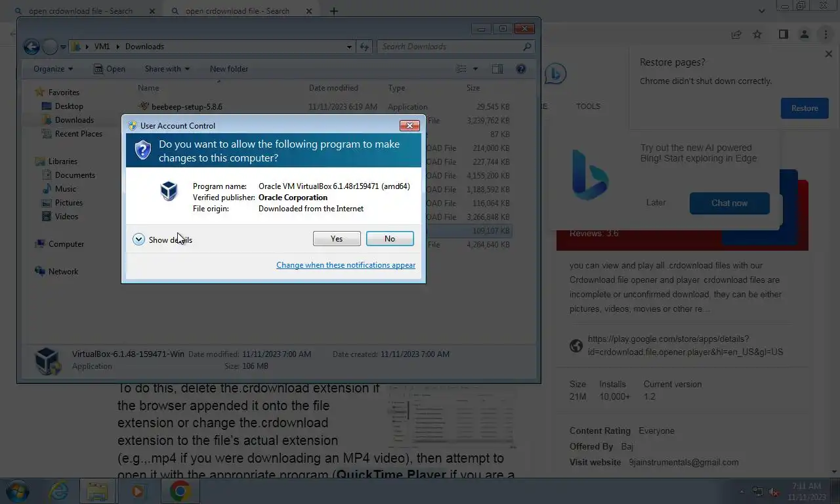Click the change view icon in Explorer
840x504 pixels.
point(461,69)
